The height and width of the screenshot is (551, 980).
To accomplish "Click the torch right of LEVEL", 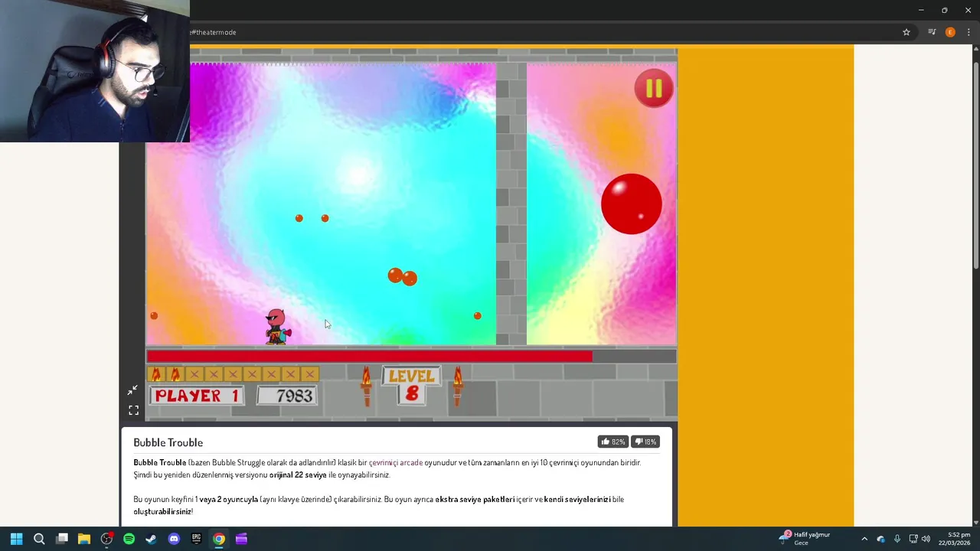I will pyautogui.click(x=458, y=386).
